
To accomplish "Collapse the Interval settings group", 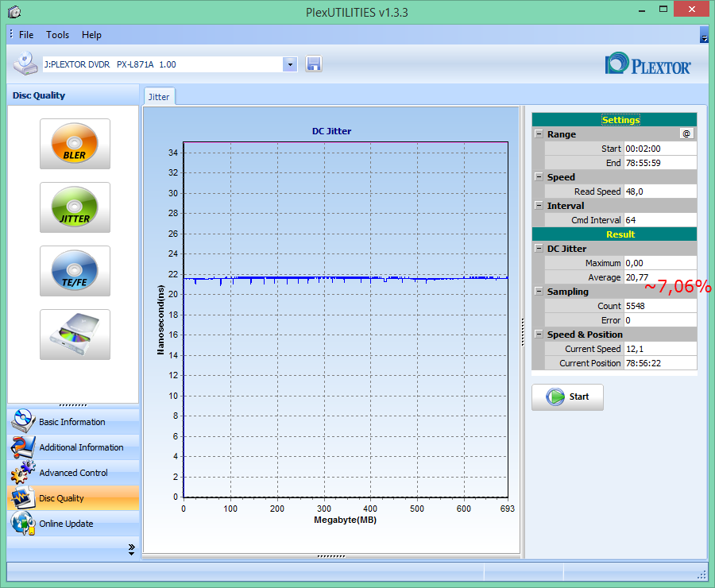I will [x=539, y=205].
